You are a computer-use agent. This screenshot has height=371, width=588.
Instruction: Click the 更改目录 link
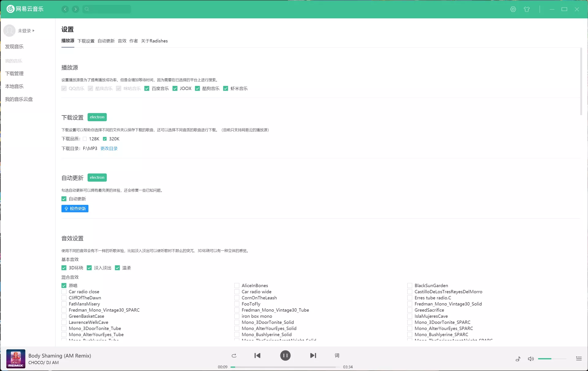[109, 148]
